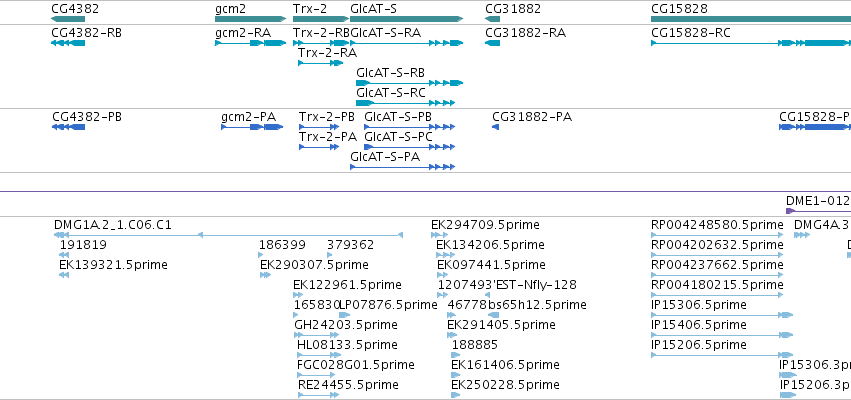Select the RP004237662.5prime EST label
The height and width of the screenshot is (400, 851).
[717, 265]
